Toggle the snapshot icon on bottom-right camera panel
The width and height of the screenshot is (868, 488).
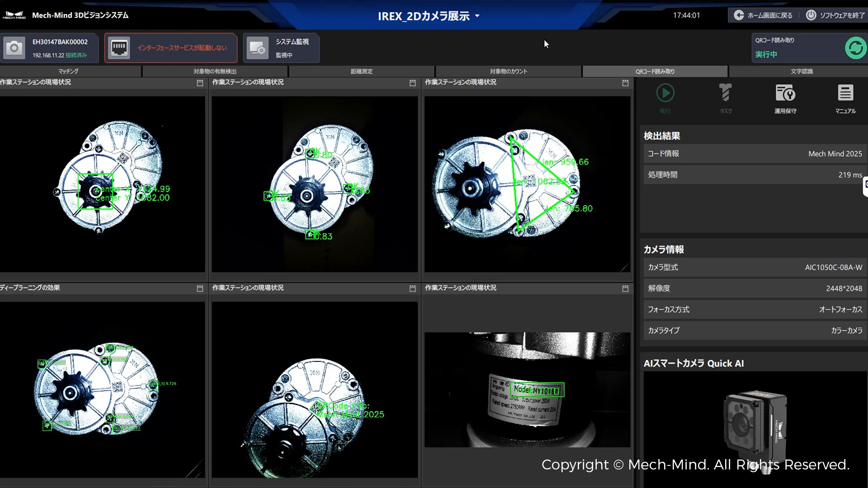[x=625, y=288]
